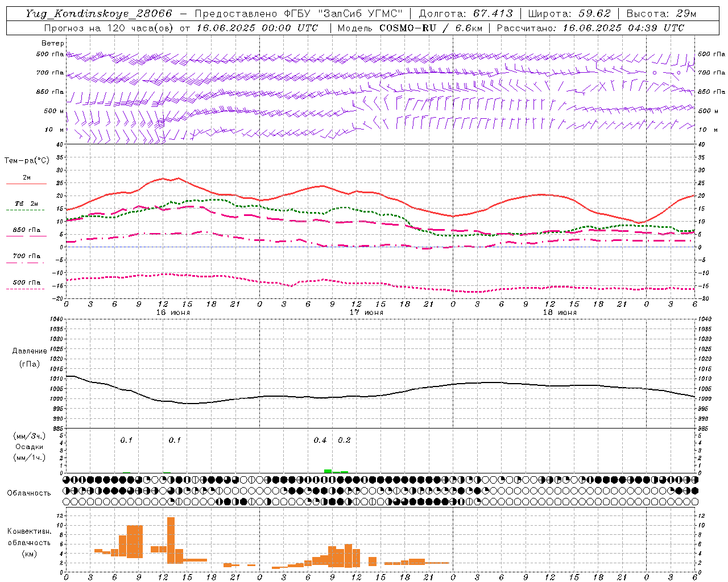The image size is (728, 582).
Task: Click the 16 июня date label
Action: (x=173, y=313)
